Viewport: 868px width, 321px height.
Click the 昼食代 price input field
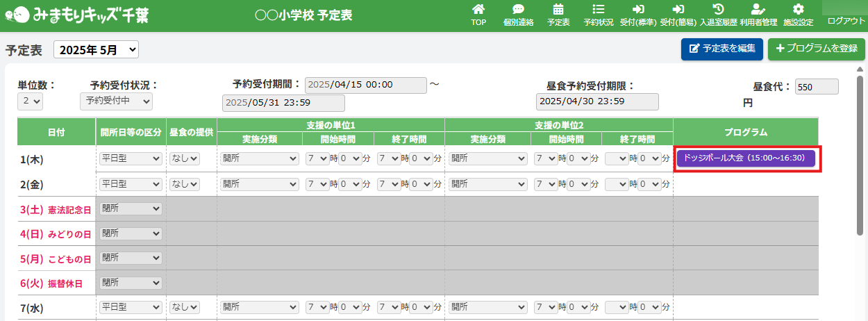(x=816, y=88)
